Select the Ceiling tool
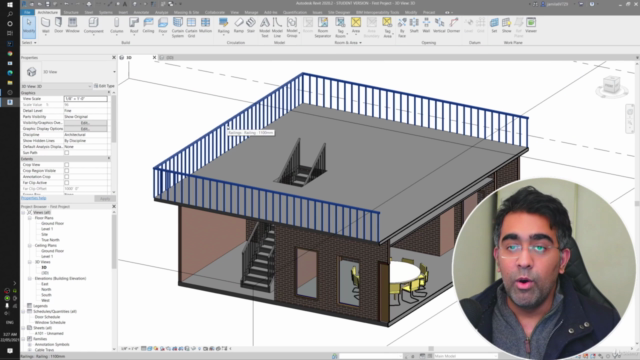This screenshot has height=360, width=640. pyautogui.click(x=148, y=26)
